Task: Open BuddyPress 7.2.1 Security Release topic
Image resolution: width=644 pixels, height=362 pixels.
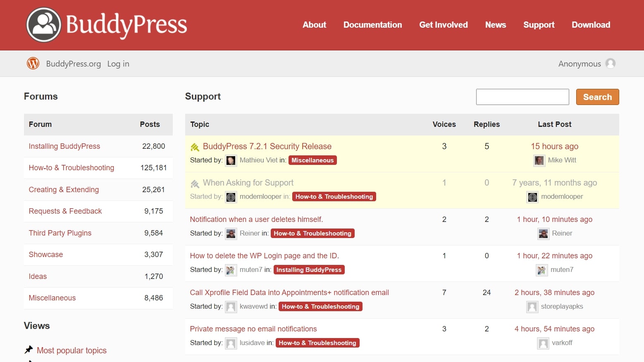Action: 267,146
